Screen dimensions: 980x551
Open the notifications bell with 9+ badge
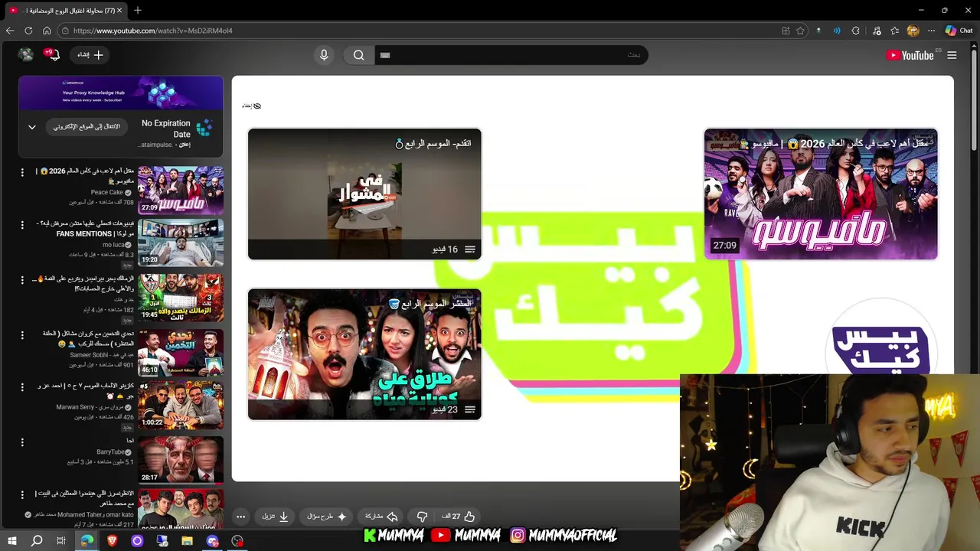pos(53,55)
